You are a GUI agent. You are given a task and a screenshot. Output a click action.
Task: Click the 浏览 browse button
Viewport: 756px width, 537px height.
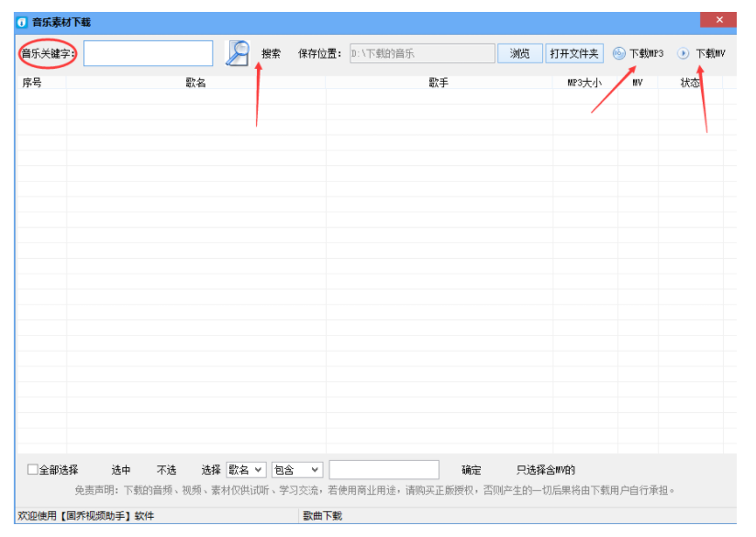click(520, 53)
